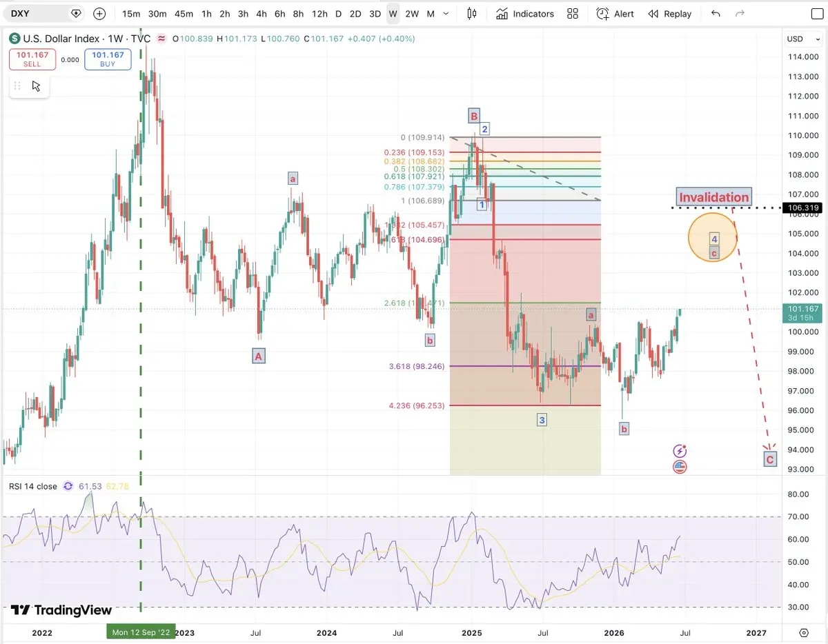
Task: Click the diamond icon next to DXY
Action: [76, 13]
